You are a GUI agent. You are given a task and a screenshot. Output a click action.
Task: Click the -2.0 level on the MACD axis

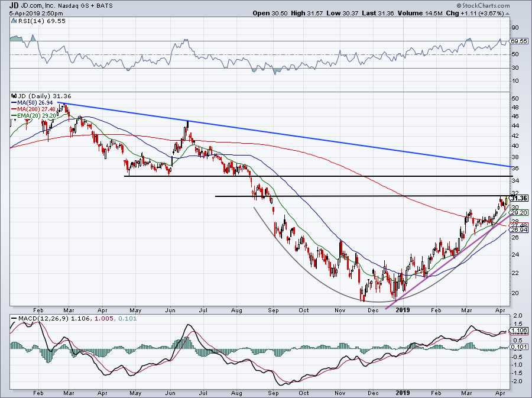pos(517,381)
